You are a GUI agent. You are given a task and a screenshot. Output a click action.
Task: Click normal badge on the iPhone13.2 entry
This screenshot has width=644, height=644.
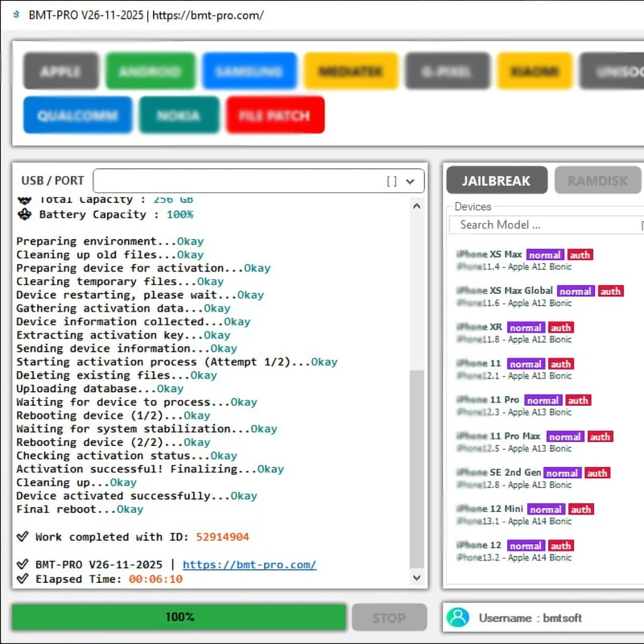tap(526, 546)
